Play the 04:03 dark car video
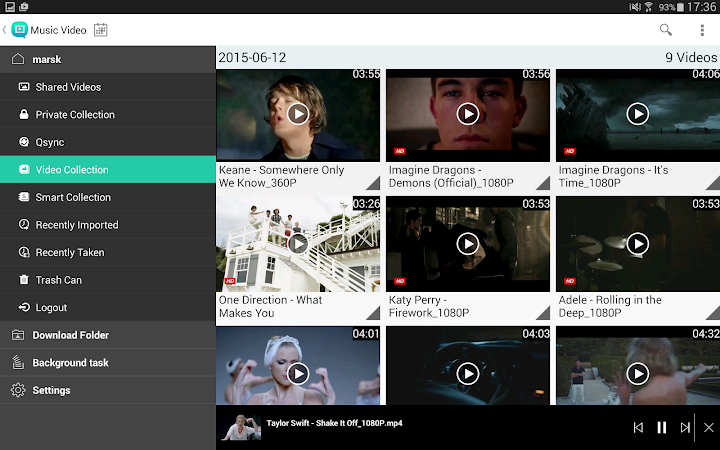The height and width of the screenshot is (450, 720). pyautogui.click(x=468, y=374)
